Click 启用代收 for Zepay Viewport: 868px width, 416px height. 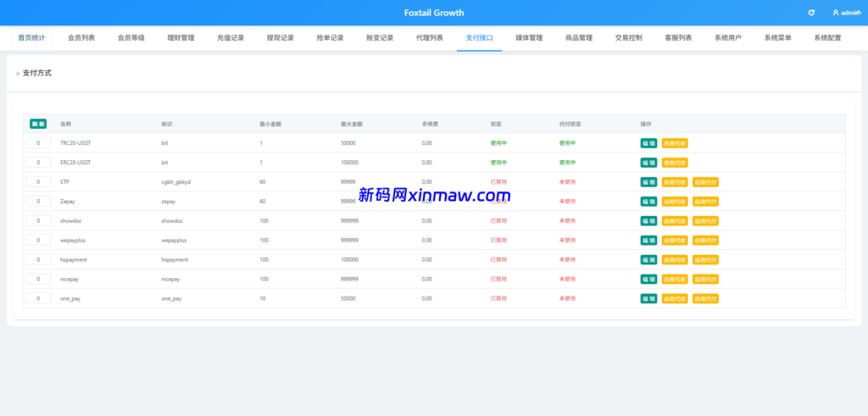[675, 202]
